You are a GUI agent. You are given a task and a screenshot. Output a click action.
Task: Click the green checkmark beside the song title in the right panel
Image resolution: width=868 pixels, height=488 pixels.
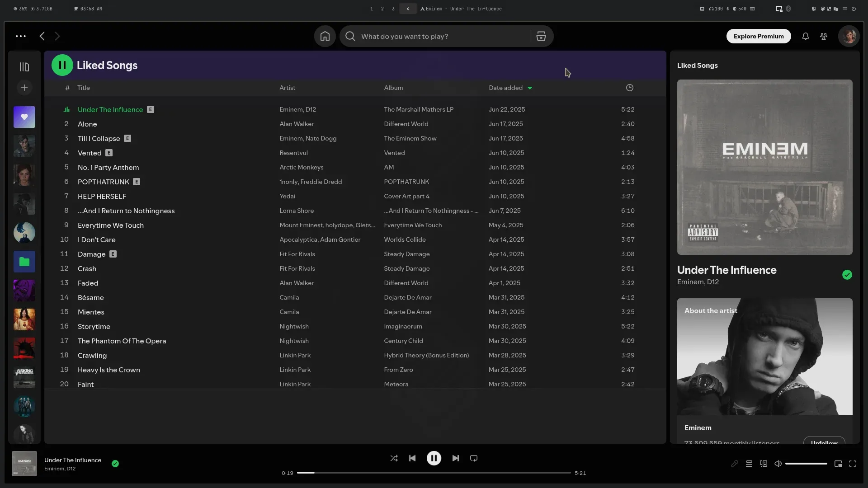(847, 275)
